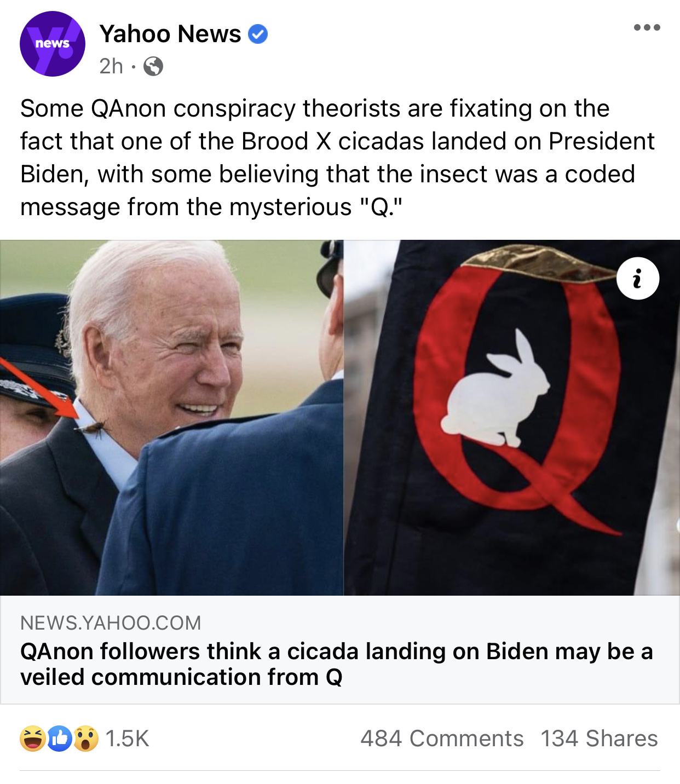Viewport: 680px width, 784px height.
Task: Click the Wow surprised reaction emoji
Action: click(x=86, y=738)
